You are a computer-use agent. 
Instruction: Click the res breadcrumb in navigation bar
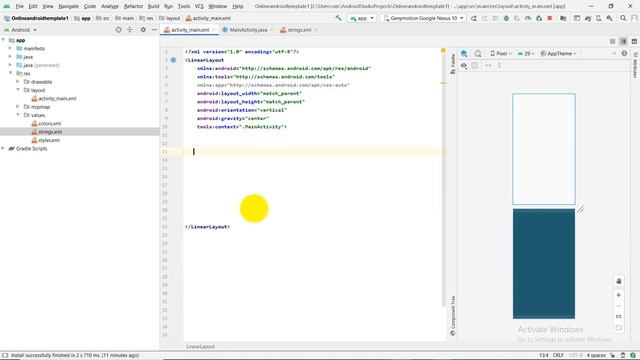click(147, 18)
